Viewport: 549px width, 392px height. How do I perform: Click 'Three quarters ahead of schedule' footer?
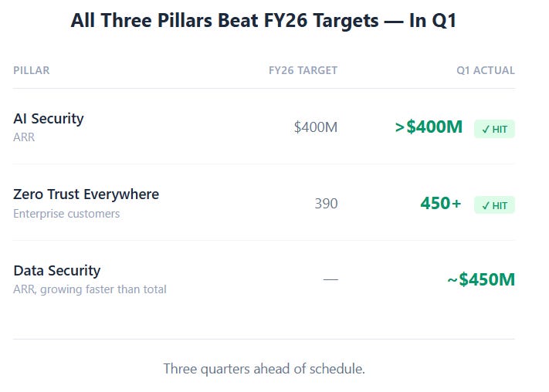(264, 369)
